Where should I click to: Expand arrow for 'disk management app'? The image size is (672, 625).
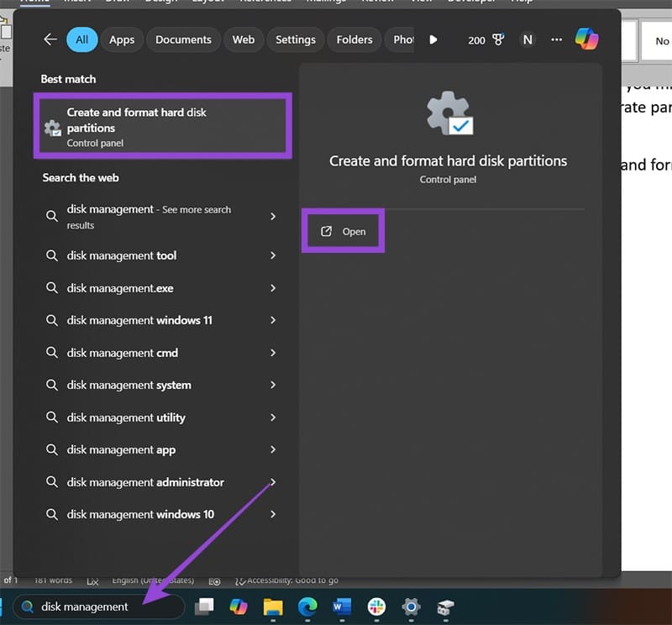tap(273, 449)
